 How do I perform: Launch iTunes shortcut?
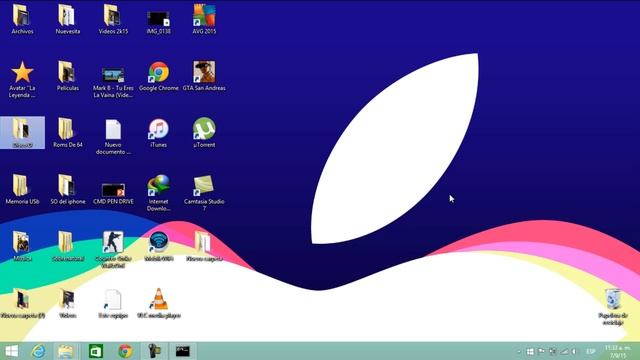point(158,133)
